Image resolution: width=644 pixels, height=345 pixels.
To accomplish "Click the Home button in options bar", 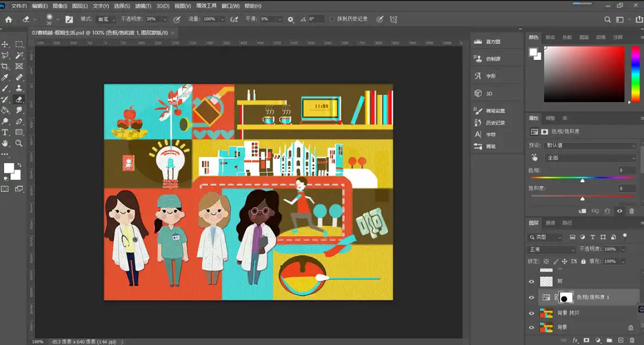I will (x=8, y=19).
